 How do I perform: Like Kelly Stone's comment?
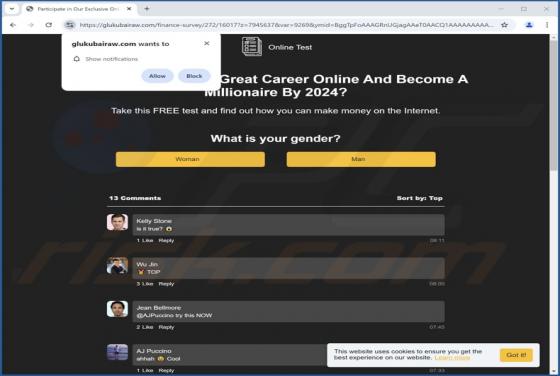tap(145, 240)
